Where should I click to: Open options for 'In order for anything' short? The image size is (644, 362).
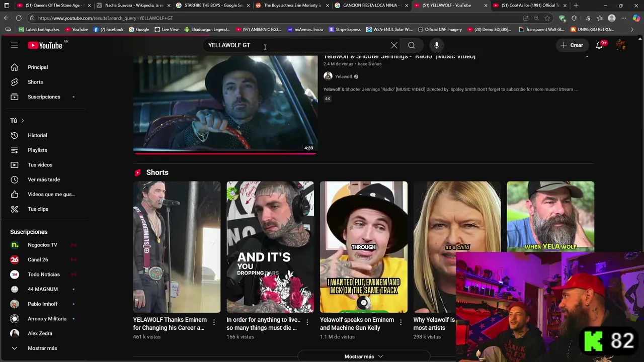tap(307, 322)
